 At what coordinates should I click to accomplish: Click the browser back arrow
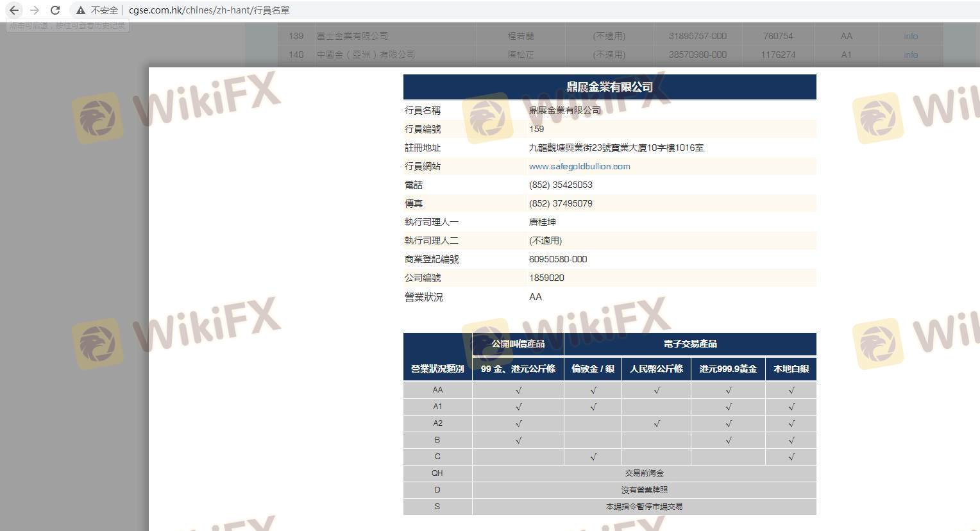[x=14, y=10]
